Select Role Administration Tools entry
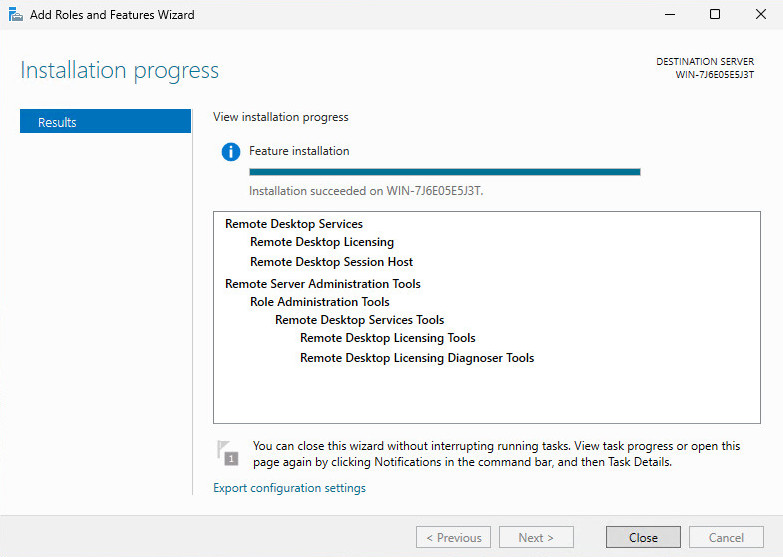 pyautogui.click(x=320, y=302)
